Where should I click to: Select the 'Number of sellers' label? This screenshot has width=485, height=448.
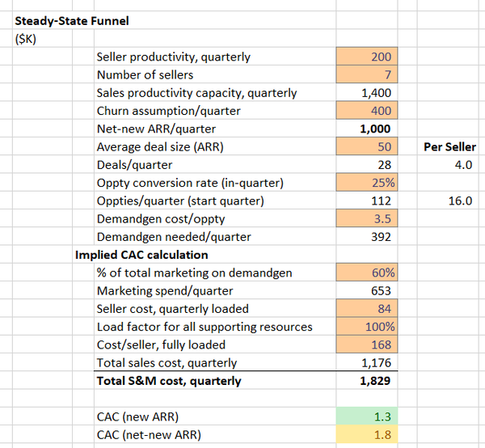145,75
